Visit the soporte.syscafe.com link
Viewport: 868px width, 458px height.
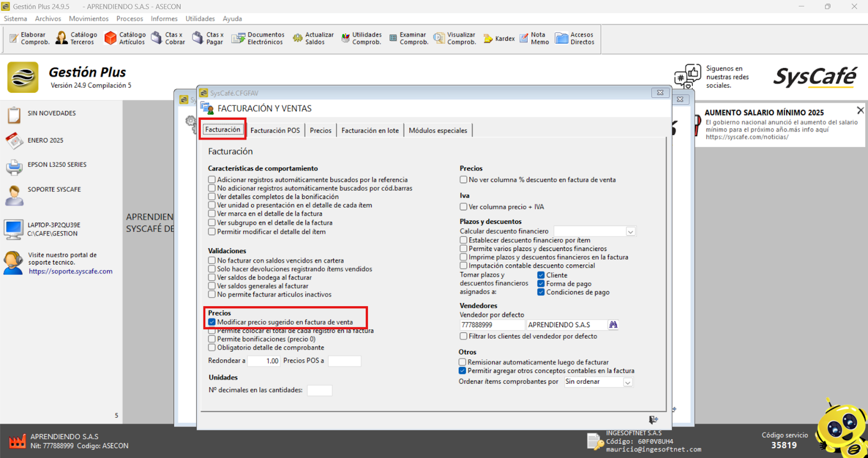click(71, 272)
